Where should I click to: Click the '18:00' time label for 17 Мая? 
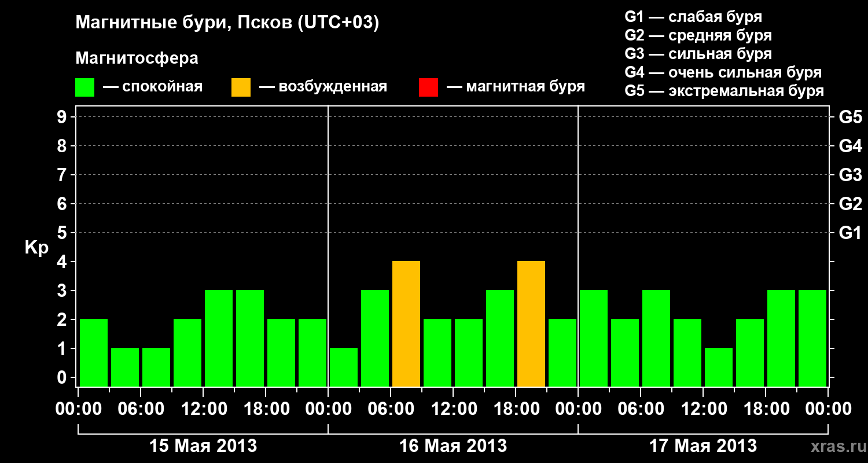pyautogui.click(x=766, y=409)
